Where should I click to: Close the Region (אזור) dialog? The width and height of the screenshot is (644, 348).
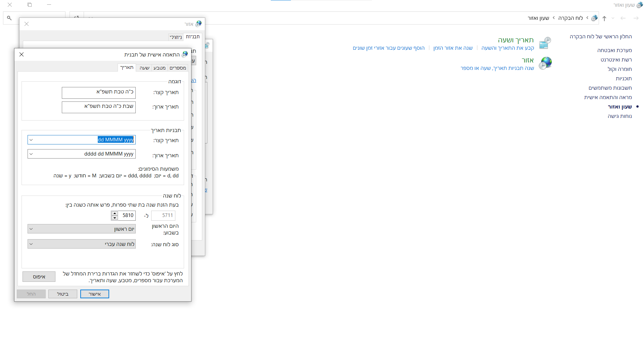27,24
